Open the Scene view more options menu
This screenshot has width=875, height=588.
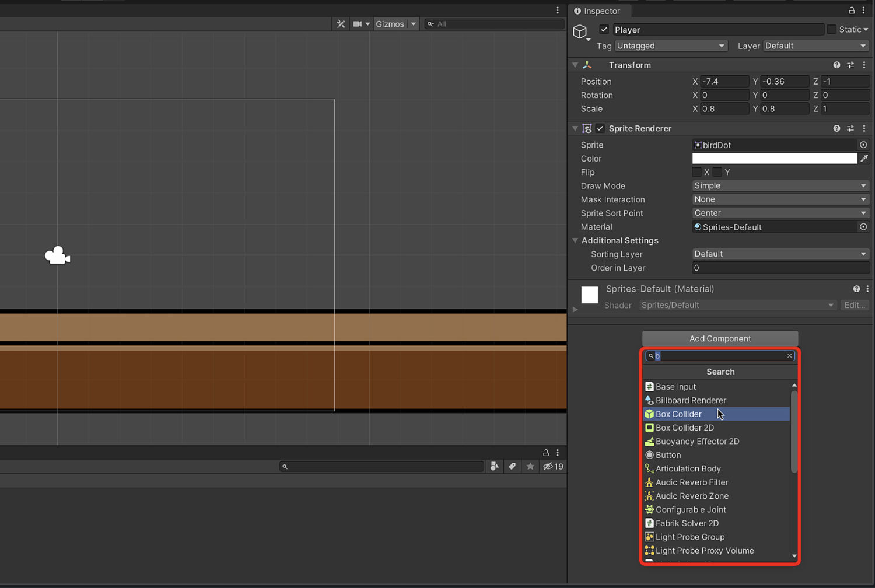tap(557, 10)
